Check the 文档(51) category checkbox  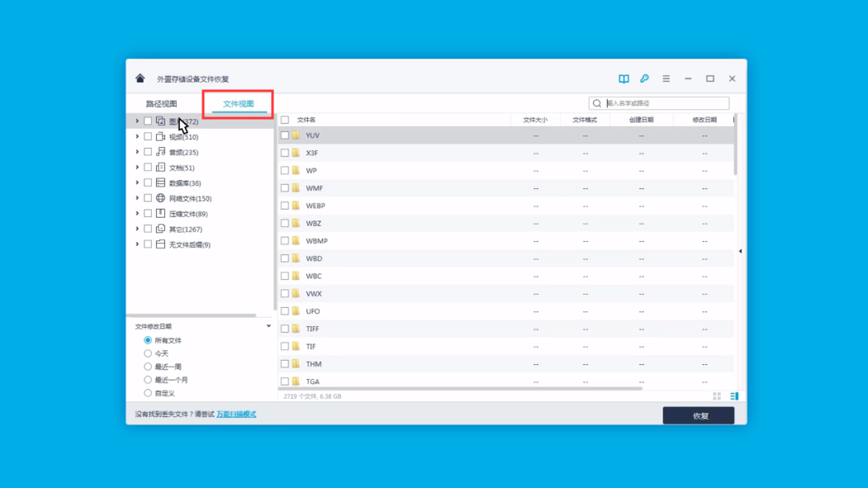coord(148,167)
